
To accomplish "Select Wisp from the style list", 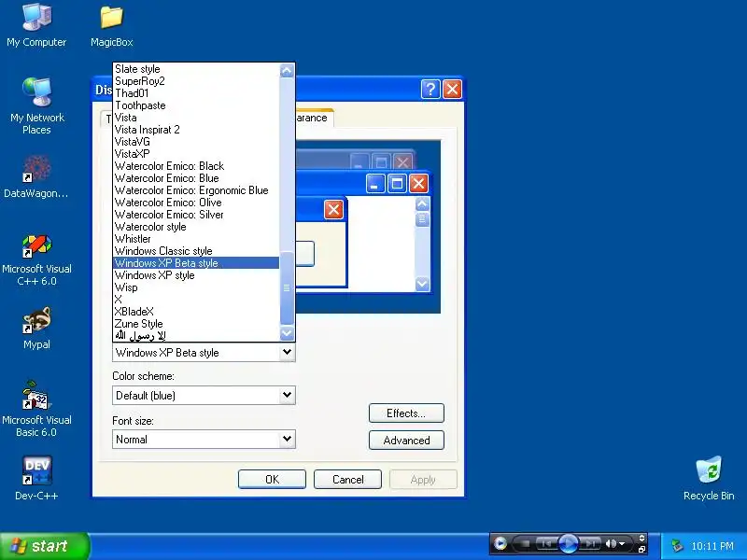I will [x=196, y=287].
